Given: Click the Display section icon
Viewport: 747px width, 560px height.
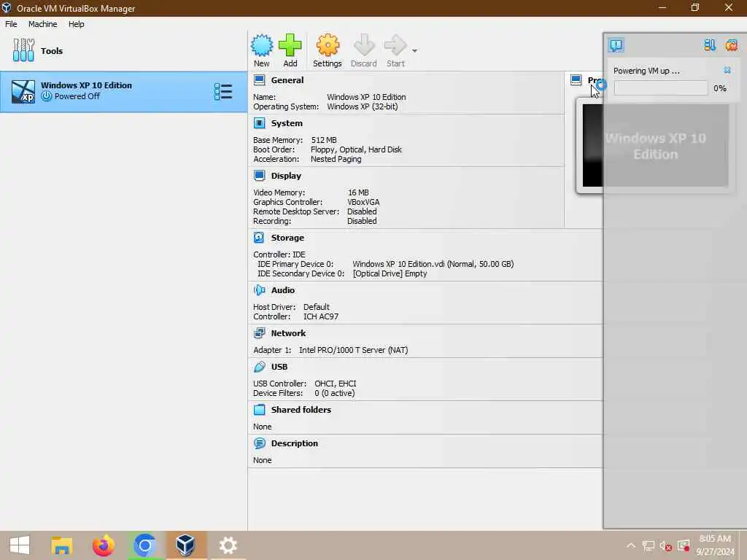Looking at the screenshot, I should (x=259, y=176).
